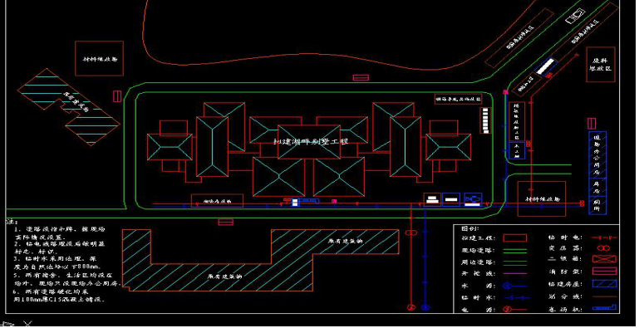Select the 现场道路 bright green double-line symbol
Viewport: 644px width, 328px height.
(x=515, y=250)
